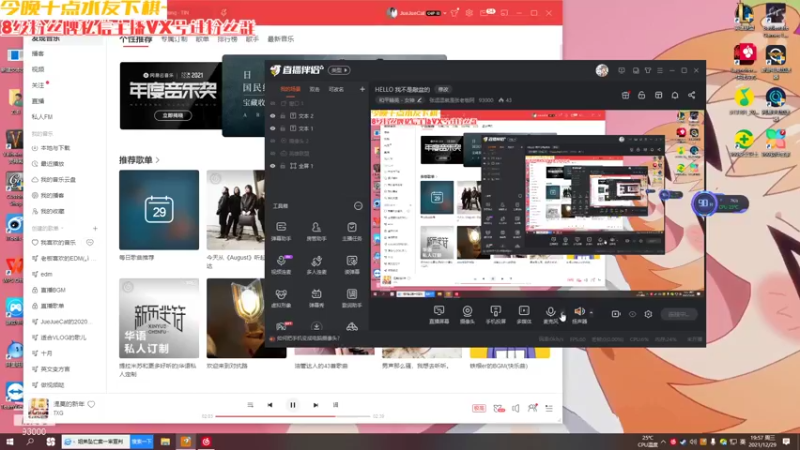Open the 主播任务 tool icon
800x450 pixels.
[x=352, y=231]
